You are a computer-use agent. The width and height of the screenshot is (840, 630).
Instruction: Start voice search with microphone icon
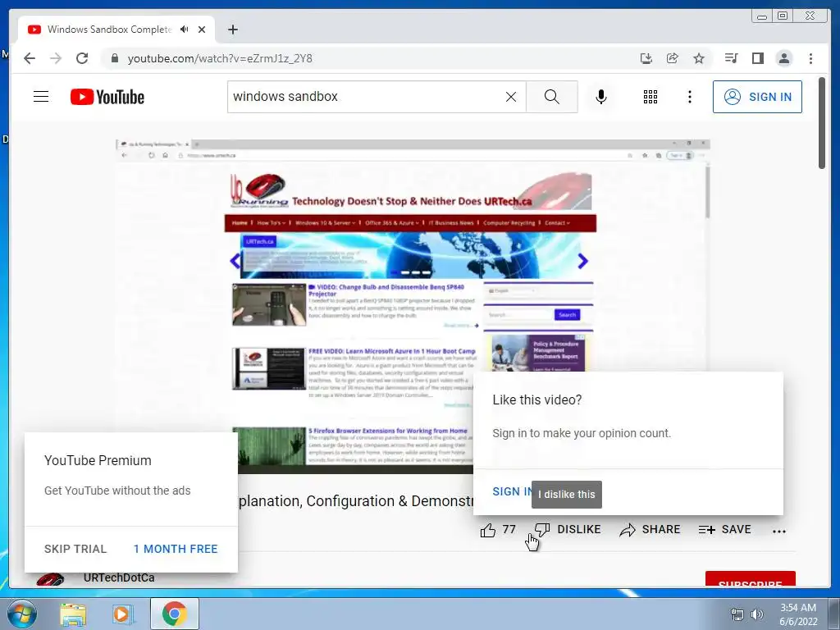click(601, 97)
